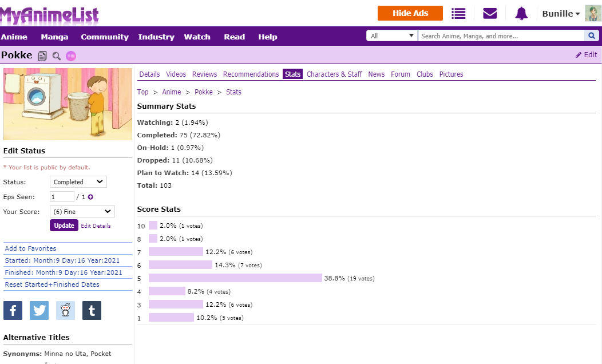Screen dimensions: 602x364
Task: Switch to the Forum tab
Action: pyautogui.click(x=401, y=74)
